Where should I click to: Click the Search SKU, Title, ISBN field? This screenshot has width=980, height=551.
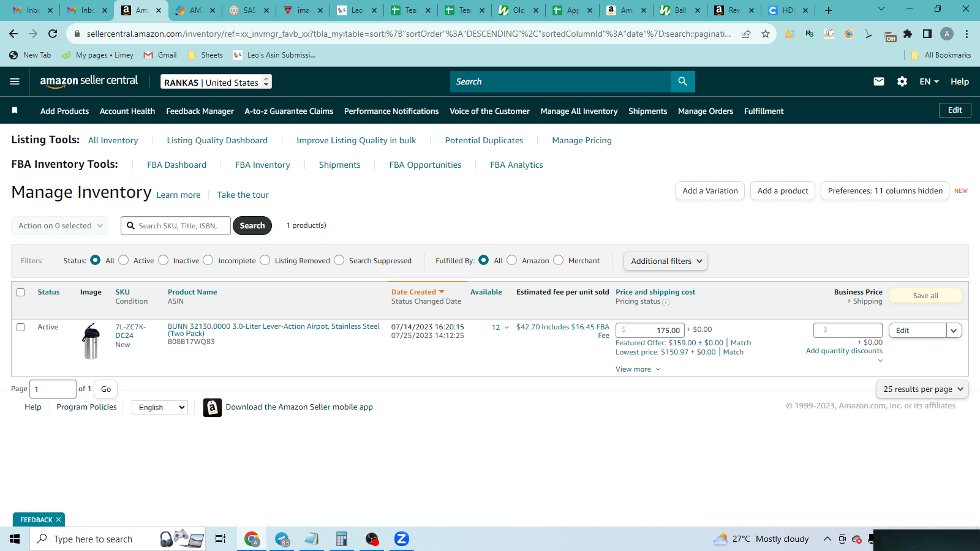click(x=176, y=225)
